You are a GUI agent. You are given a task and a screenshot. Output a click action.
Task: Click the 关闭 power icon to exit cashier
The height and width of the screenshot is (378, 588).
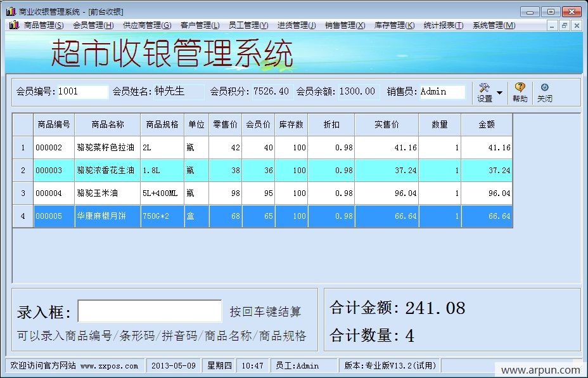(544, 92)
